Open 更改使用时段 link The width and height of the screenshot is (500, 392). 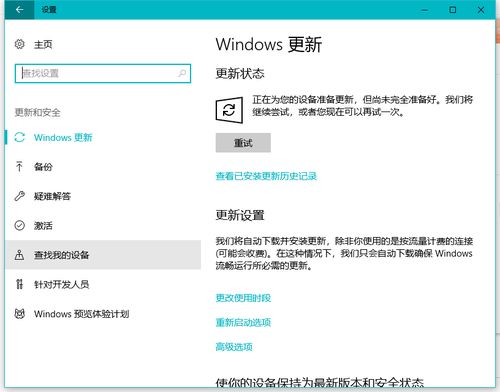pos(243,298)
